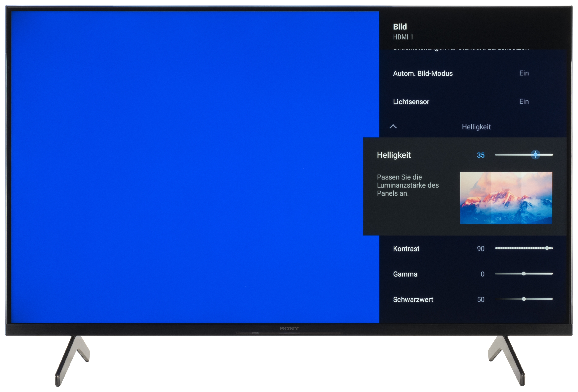Select the Bild menu title
The height and width of the screenshot is (392, 578).
tap(400, 27)
